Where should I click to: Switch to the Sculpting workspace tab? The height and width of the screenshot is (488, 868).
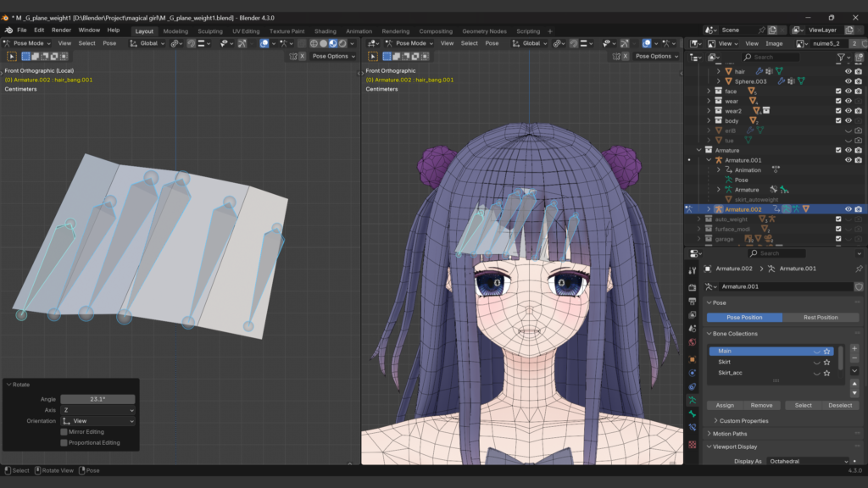click(x=209, y=31)
